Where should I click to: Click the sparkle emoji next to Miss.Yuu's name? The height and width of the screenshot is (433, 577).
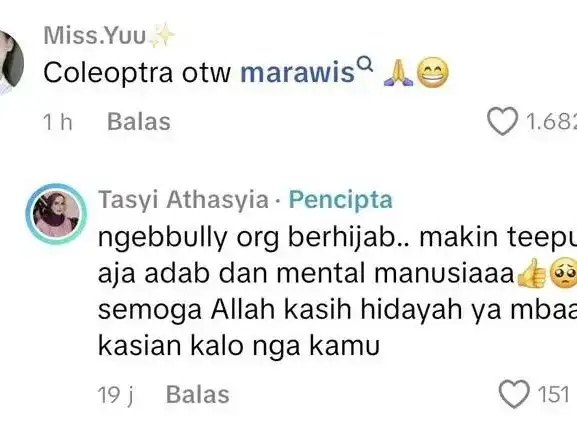[162, 36]
